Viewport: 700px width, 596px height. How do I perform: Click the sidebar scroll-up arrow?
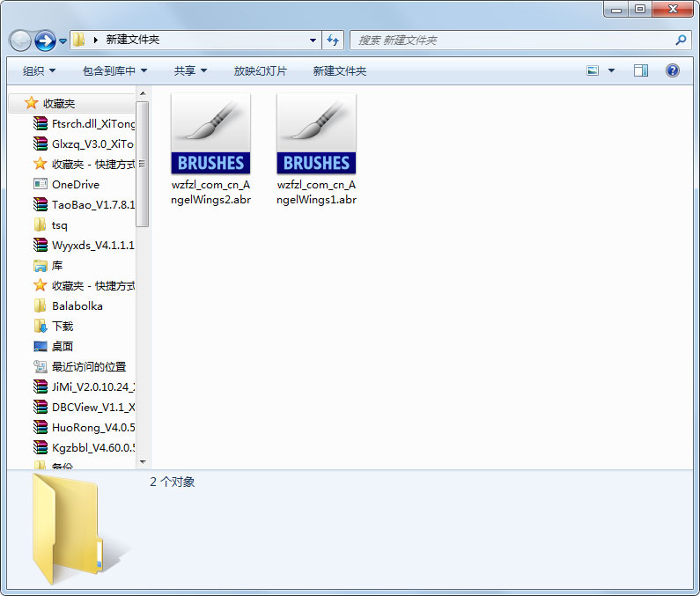tap(143, 93)
